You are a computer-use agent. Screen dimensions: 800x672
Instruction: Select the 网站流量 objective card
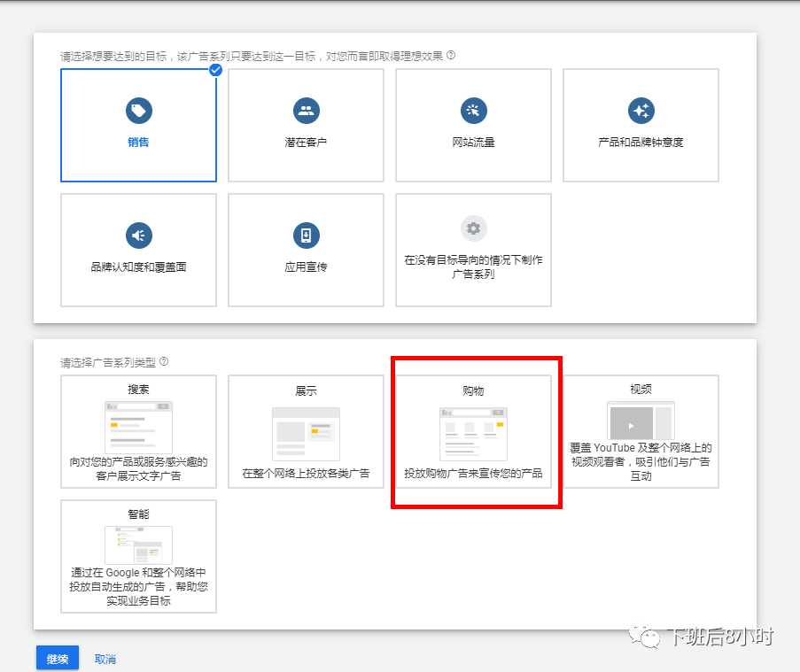tap(472, 124)
